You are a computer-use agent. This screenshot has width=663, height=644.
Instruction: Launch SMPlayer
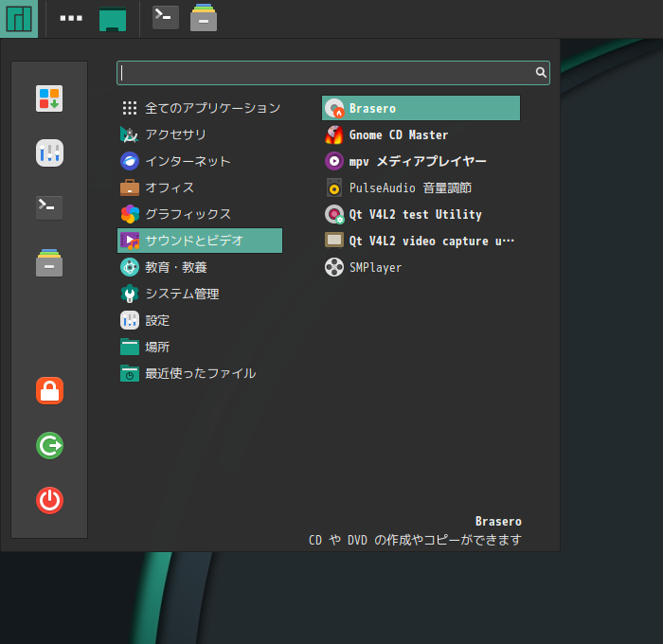[421, 267]
